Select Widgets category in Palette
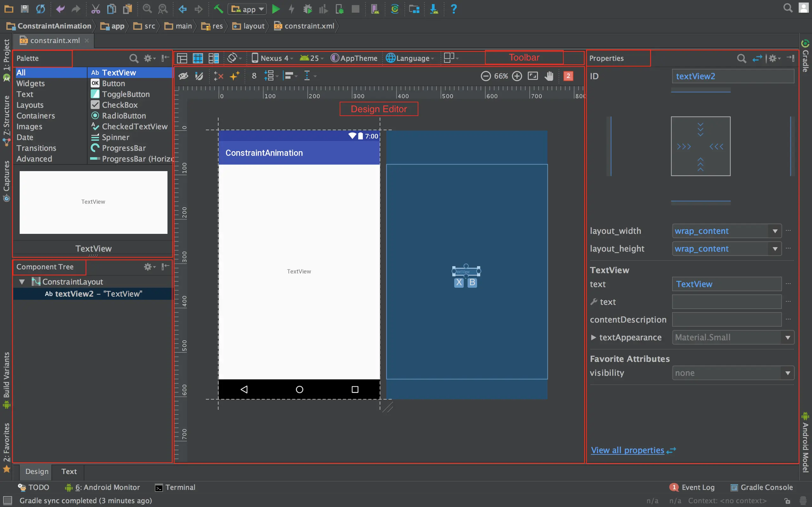 30,83
